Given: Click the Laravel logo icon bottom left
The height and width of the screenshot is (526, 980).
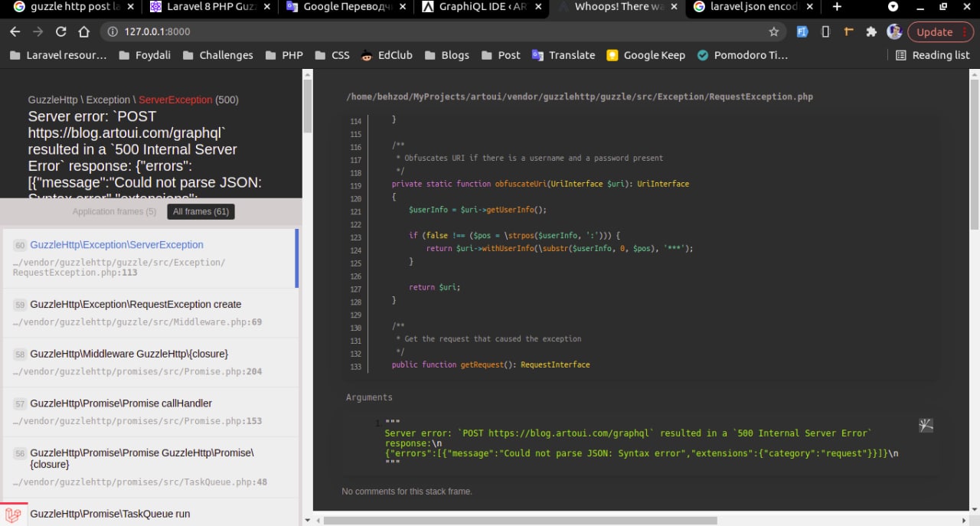Looking at the screenshot, I should tap(12, 515).
